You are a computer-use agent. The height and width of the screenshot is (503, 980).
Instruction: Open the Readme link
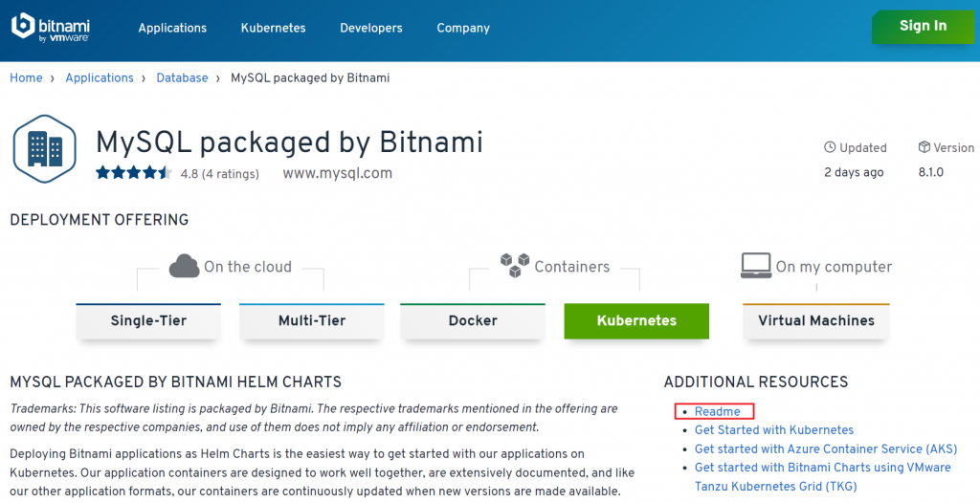pos(717,411)
